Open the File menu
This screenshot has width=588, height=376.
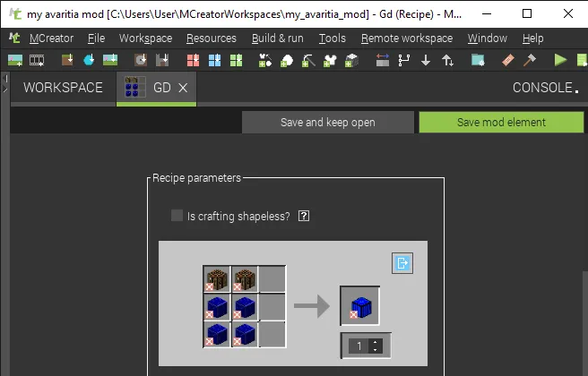click(x=97, y=38)
